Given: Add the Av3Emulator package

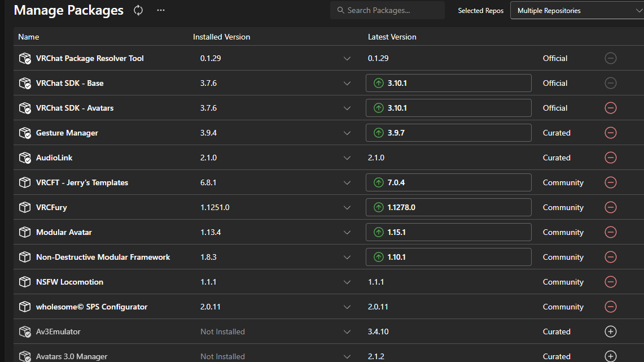Looking at the screenshot, I should pyautogui.click(x=611, y=332).
